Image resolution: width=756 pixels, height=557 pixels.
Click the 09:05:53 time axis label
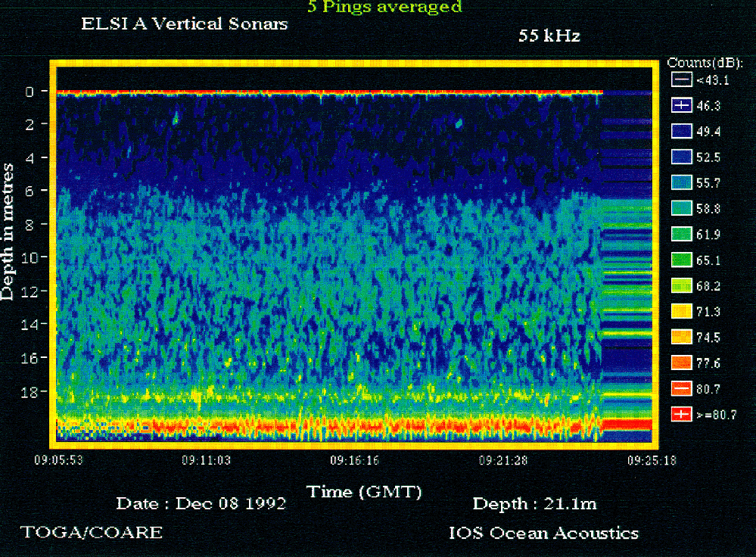tap(57, 459)
